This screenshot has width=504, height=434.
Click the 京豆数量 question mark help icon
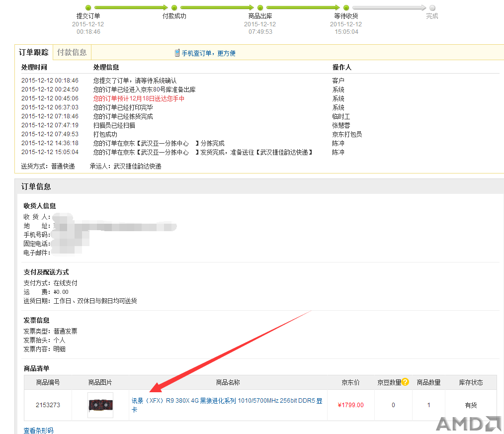click(405, 382)
